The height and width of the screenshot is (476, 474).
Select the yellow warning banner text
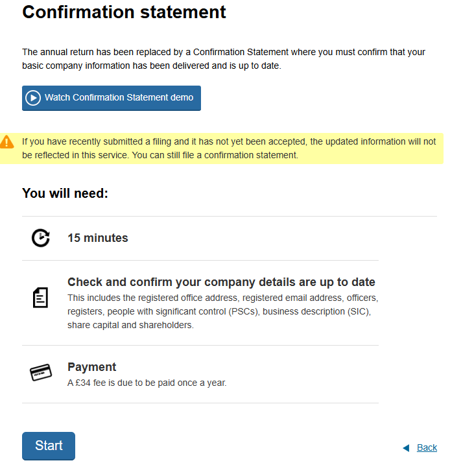(x=229, y=149)
